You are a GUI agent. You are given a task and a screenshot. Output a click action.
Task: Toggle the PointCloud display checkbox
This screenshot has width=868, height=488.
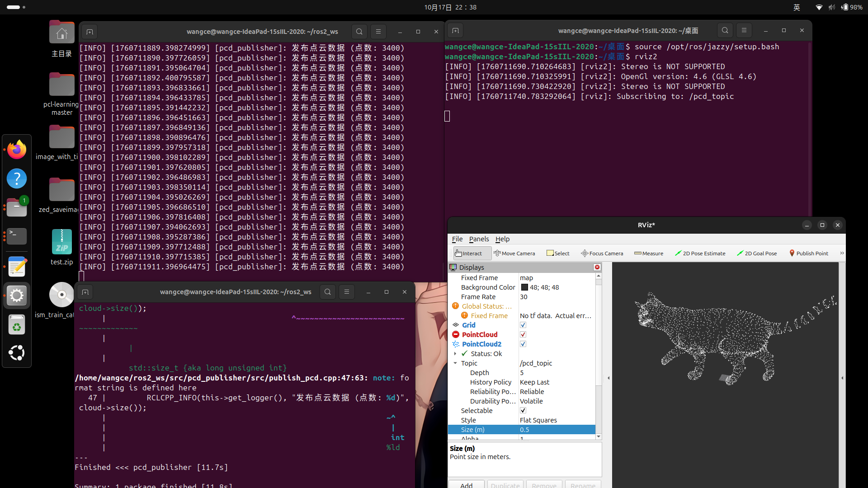(523, 335)
